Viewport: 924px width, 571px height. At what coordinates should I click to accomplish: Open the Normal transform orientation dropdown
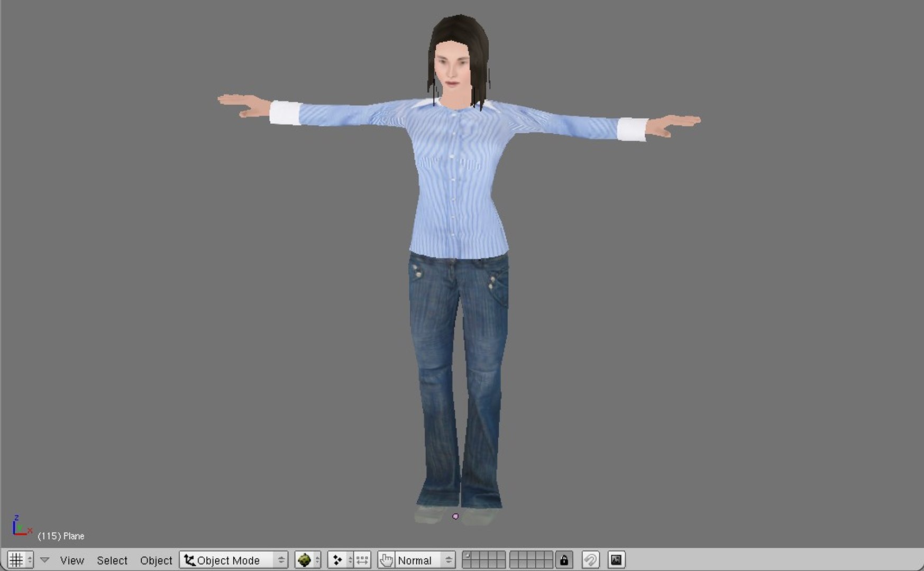[425, 560]
